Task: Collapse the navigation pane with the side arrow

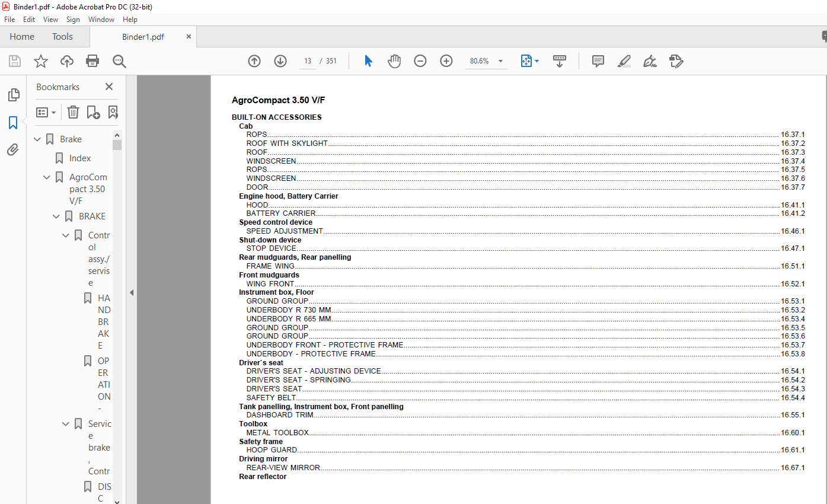Action: [132, 292]
